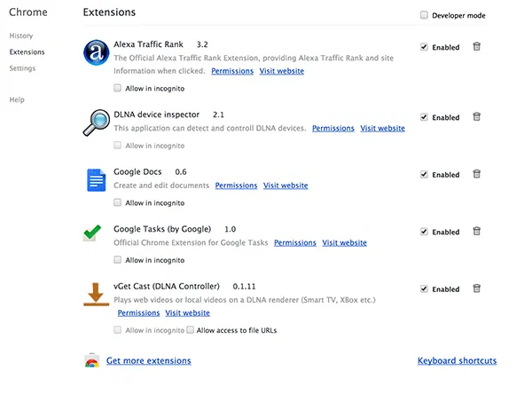Allow Alexa Traffic Rank in incognito
532x403 pixels.
coord(118,88)
